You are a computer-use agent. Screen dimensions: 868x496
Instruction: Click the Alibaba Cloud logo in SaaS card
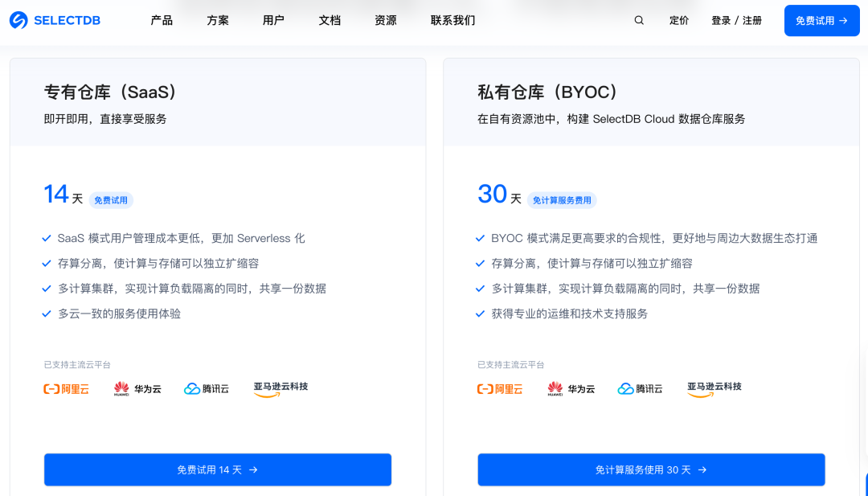(x=67, y=388)
